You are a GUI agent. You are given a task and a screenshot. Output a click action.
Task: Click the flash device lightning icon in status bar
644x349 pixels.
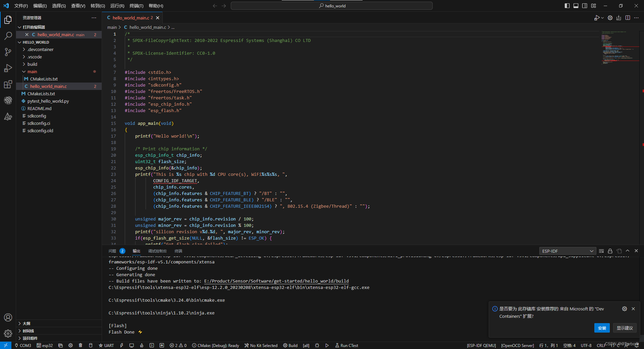(122, 345)
